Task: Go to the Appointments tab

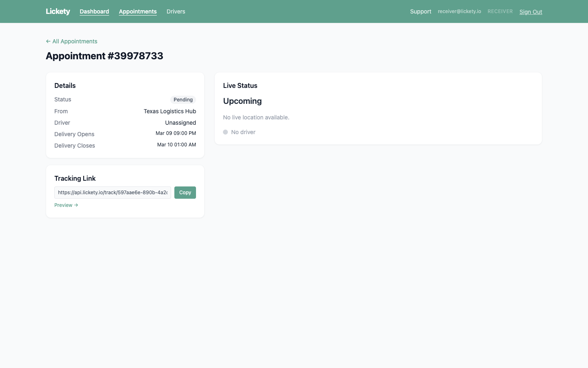Action: (x=138, y=11)
